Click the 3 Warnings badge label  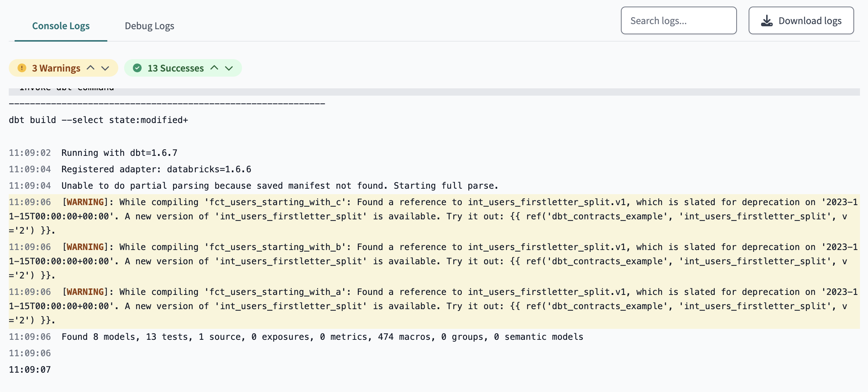[x=56, y=68]
